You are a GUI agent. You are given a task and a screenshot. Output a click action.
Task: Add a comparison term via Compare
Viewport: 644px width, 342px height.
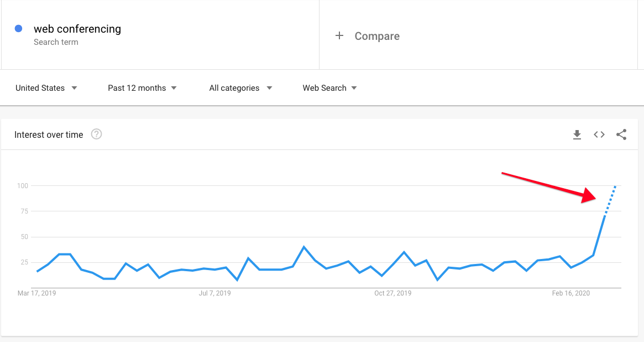377,36
